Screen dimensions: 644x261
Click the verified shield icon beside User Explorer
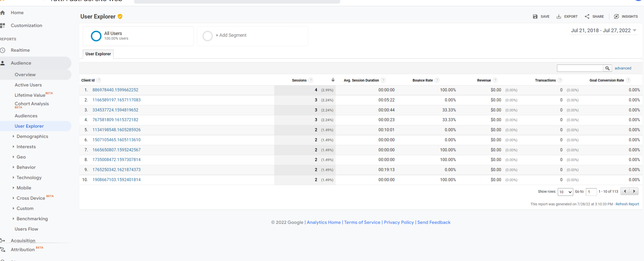120,17
